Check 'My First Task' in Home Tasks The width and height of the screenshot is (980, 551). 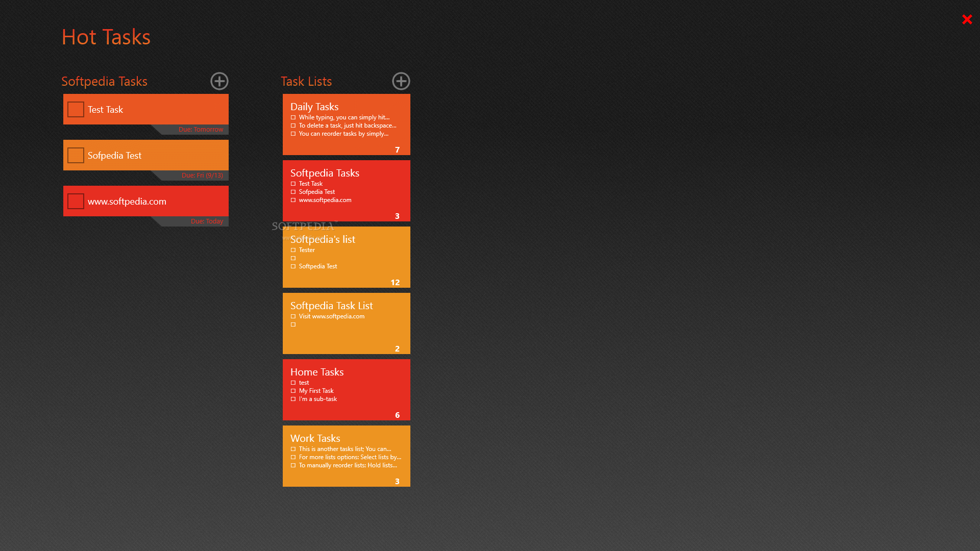pos(293,391)
